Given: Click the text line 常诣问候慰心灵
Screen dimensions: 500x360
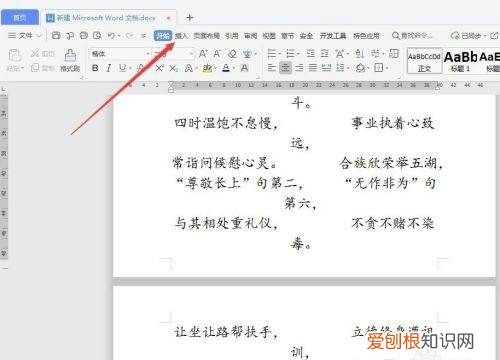Looking at the screenshot, I should [x=225, y=163].
